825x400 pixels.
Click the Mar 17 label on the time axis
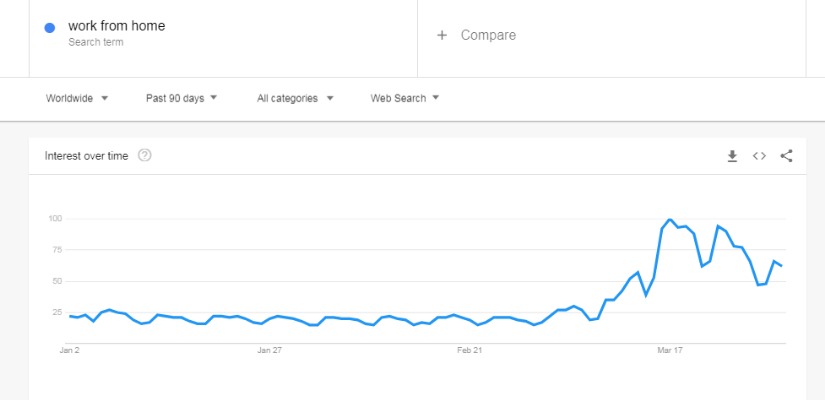670,351
